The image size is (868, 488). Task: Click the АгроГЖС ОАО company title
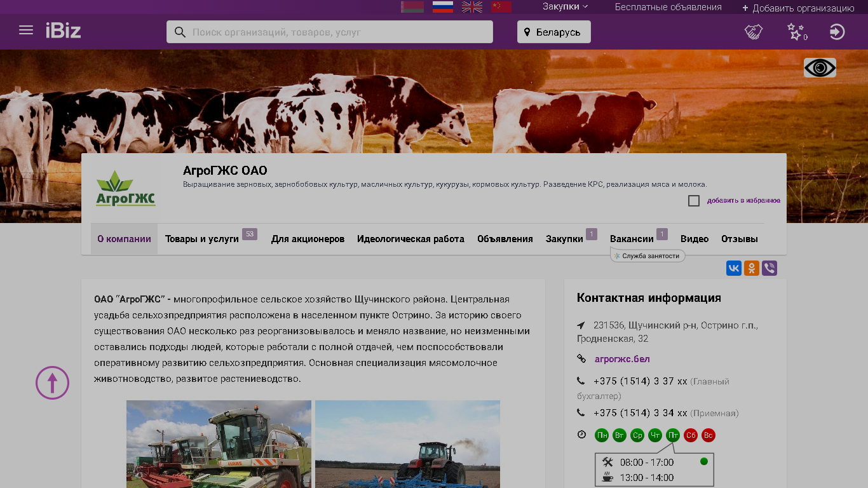(225, 171)
